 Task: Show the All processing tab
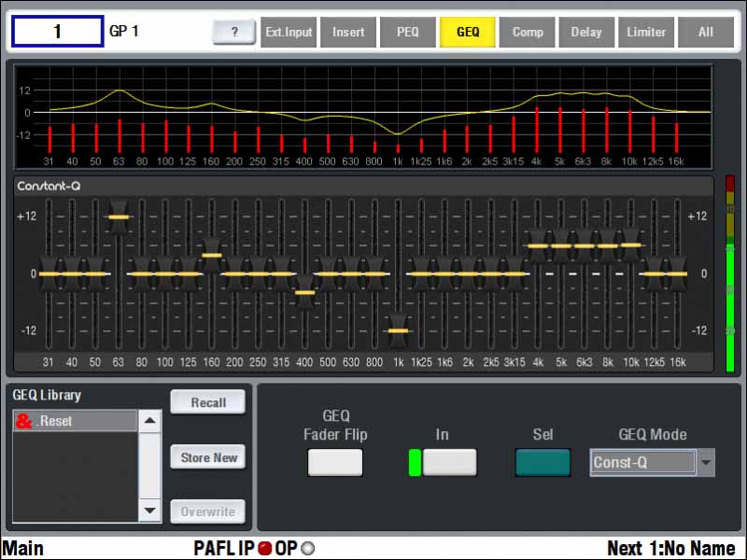[706, 32]
